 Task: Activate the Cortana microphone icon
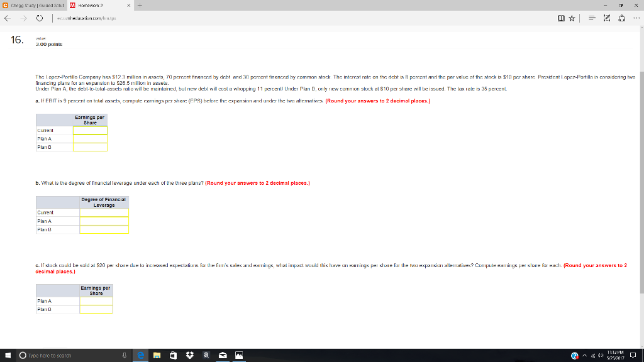coord(125,356)
